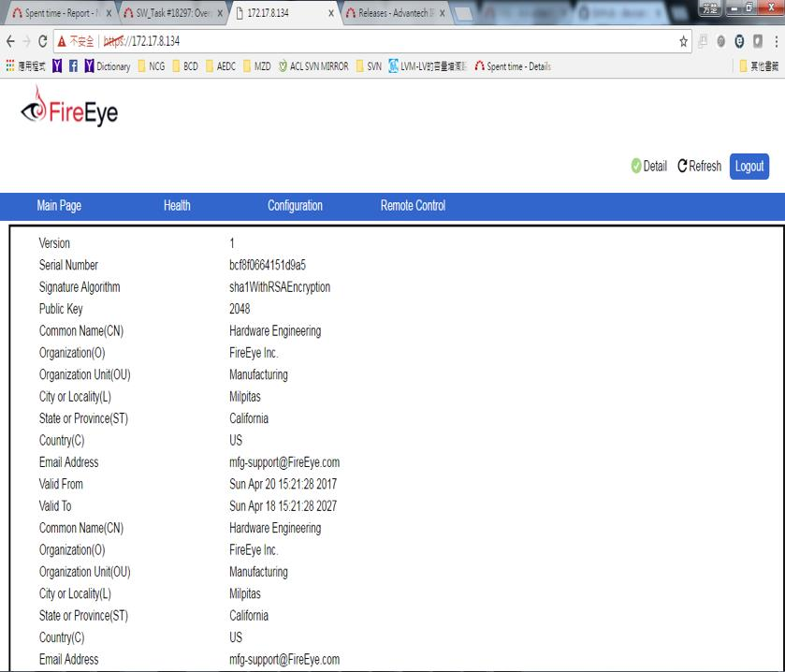Close the Releases - Advantech tab
The width and height of the screenshot is (785, 672).
pos(442,13)
